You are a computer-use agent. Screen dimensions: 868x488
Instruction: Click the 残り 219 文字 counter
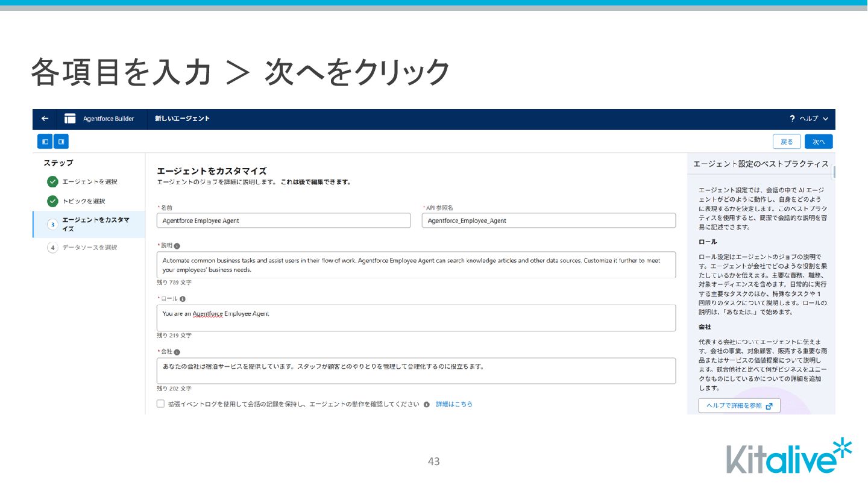click(174, 336)
